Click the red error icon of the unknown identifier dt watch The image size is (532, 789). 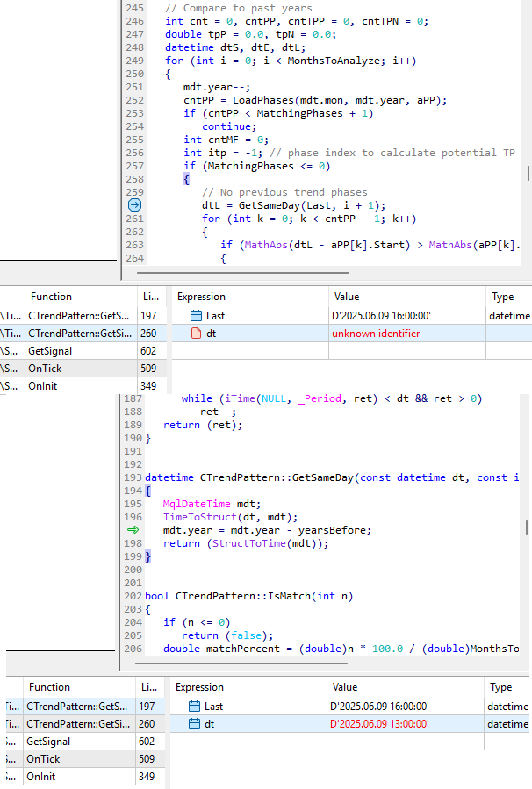(197, 334)
